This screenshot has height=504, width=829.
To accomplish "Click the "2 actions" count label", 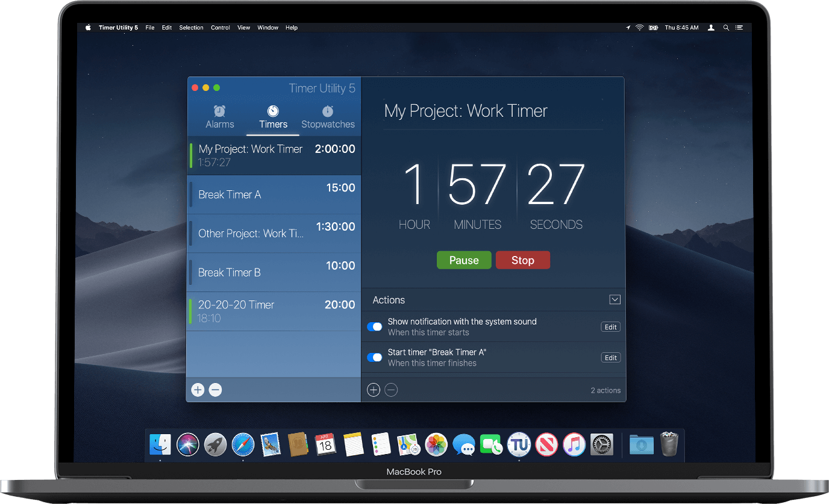I will 605,390.
